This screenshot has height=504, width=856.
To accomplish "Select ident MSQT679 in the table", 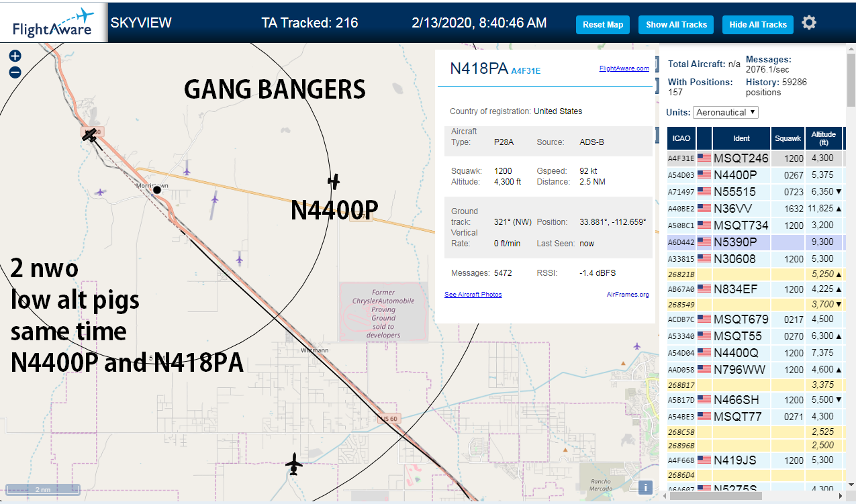I will pyautogui.click(x=741, y=319).
